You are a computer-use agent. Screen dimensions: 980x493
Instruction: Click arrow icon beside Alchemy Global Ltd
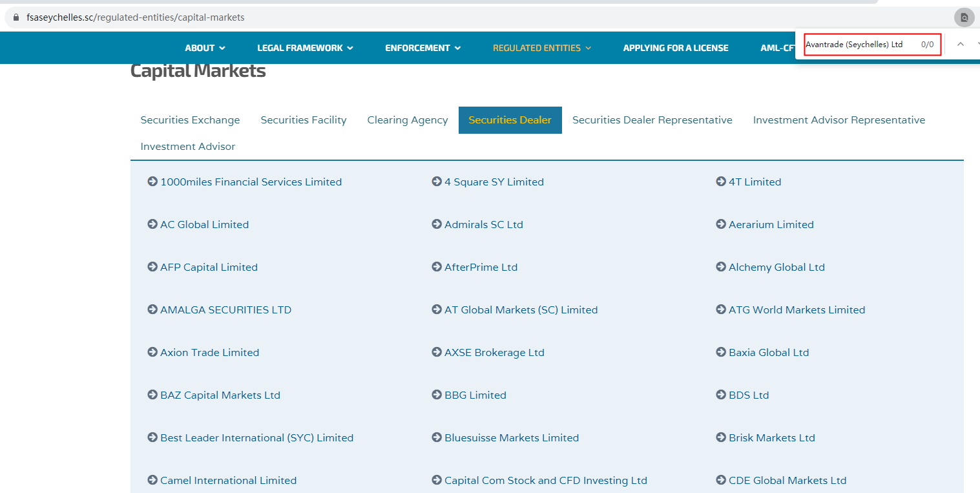721,267
